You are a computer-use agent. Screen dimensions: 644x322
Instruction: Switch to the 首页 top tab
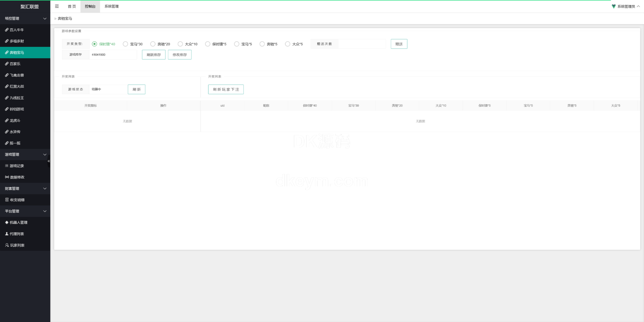click(72, 6)
